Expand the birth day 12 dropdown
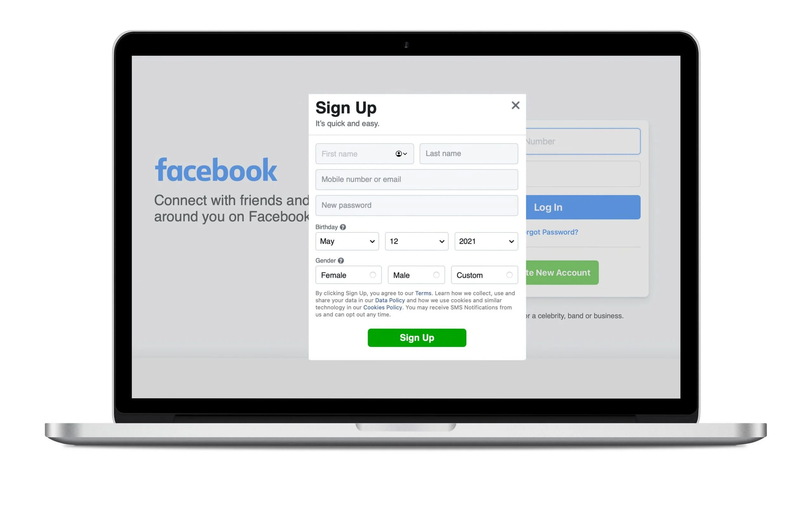This screenshot has width=812, height=507. point(416,241)
